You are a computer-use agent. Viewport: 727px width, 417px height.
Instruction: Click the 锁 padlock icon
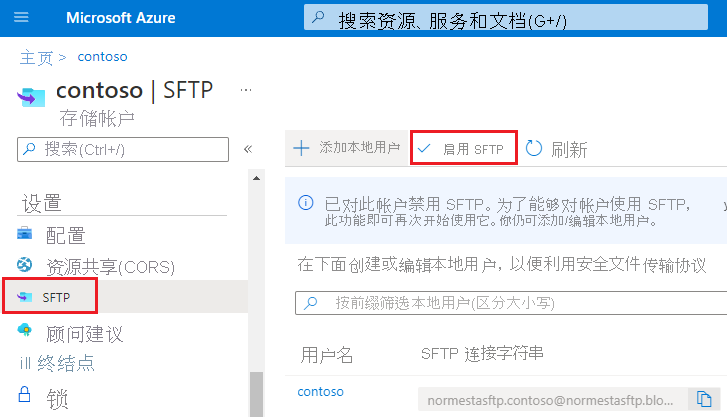[x=25, y=393]
